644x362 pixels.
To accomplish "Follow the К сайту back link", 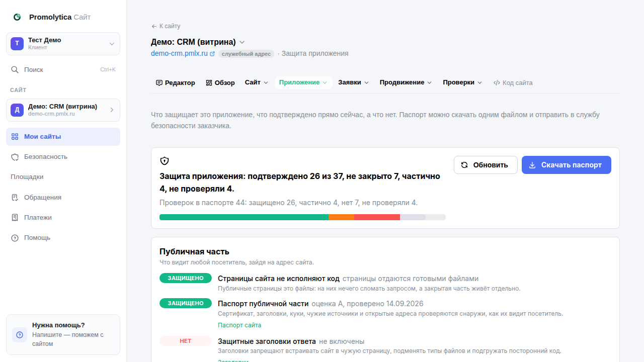I will (166, 26).
